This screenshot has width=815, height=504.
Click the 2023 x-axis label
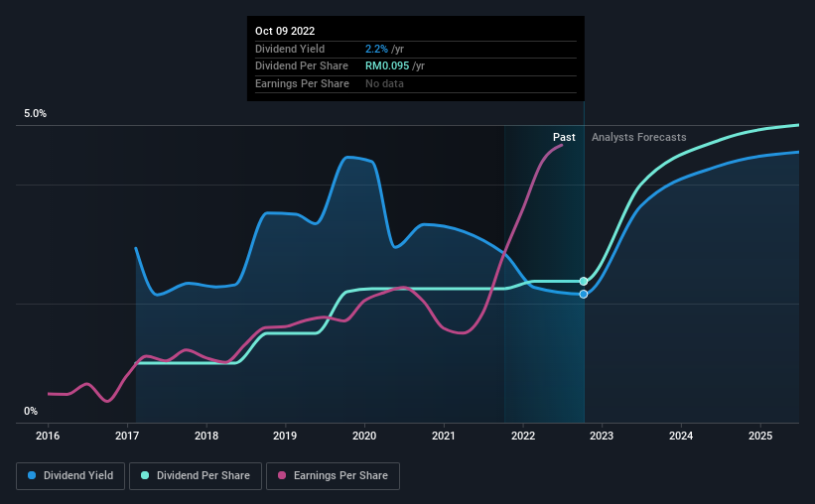pos(602,436)
